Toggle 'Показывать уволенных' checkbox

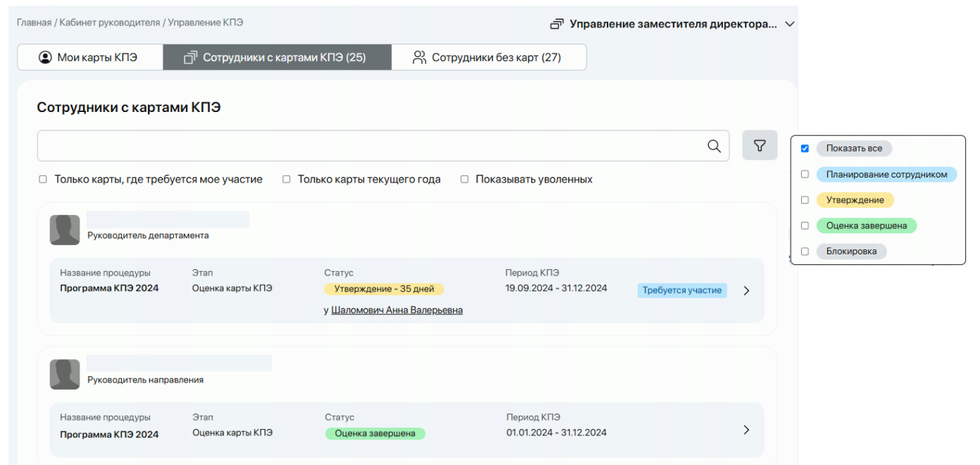465,180
